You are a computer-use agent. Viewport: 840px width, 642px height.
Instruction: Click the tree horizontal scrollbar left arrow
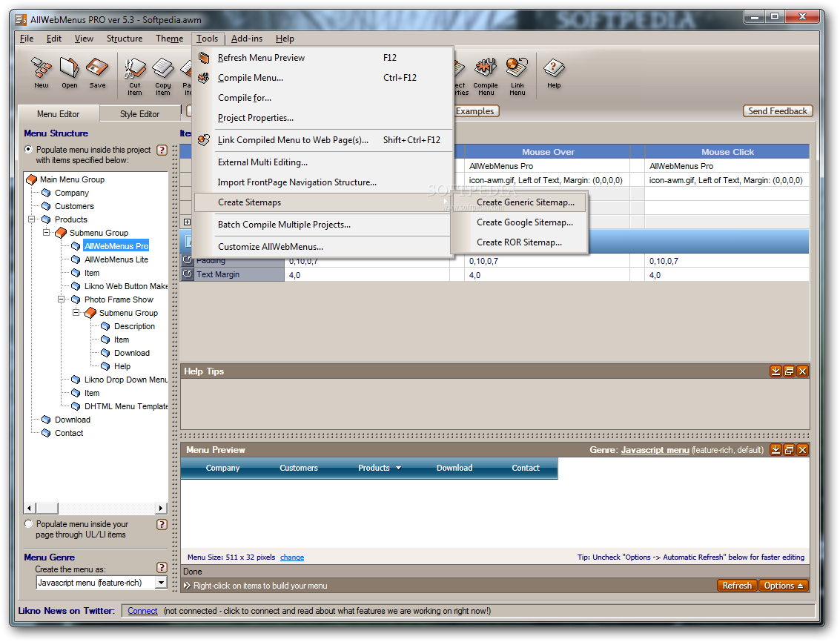30,508
